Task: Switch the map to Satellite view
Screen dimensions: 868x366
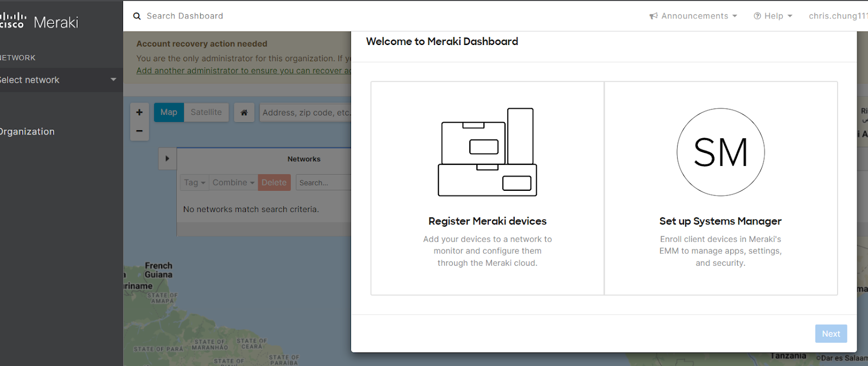Action: (x=206, y=112)
